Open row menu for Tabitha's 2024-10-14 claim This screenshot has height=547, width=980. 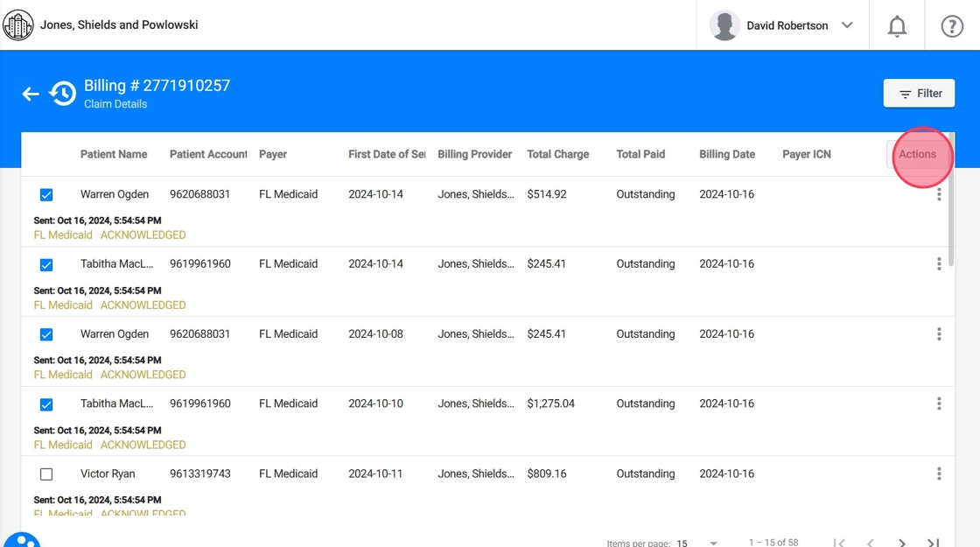tap(939, 263)
